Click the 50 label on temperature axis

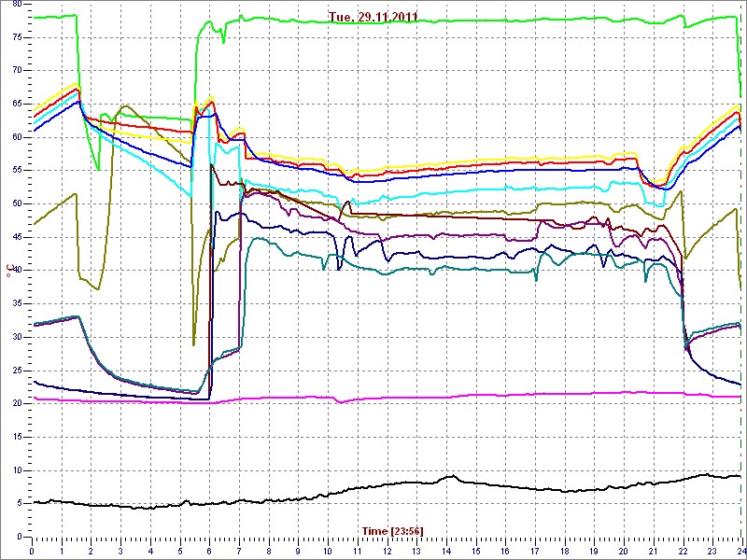click(x=17, y=204)
